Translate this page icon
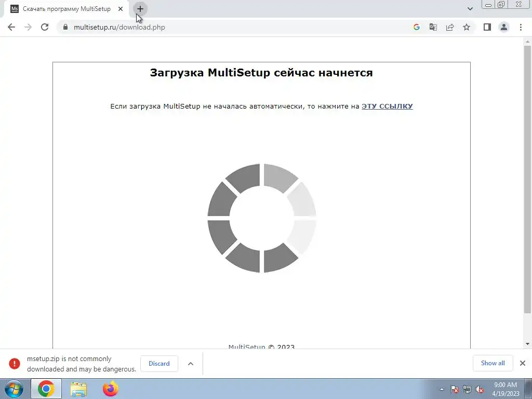532x399 pixels. click(433, 27)
